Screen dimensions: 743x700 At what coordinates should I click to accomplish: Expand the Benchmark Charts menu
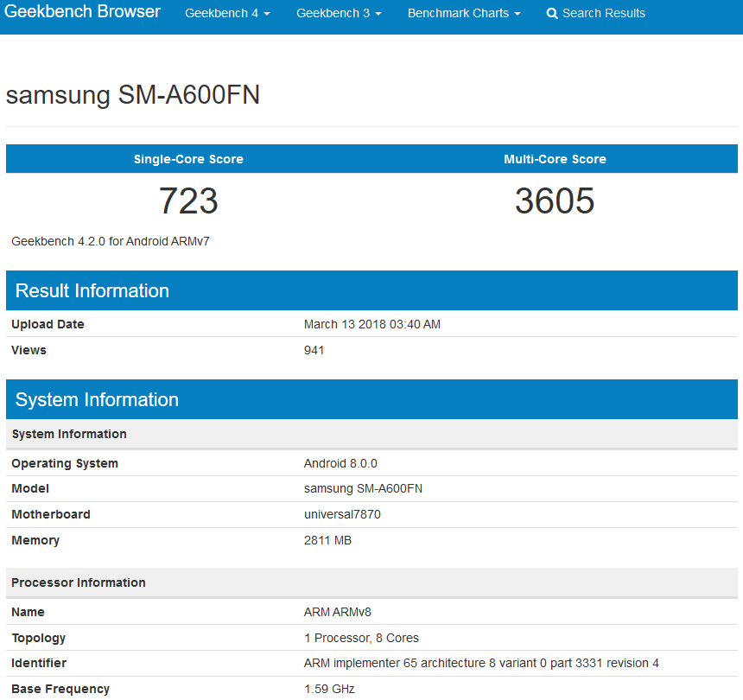(x=464, y=13)
